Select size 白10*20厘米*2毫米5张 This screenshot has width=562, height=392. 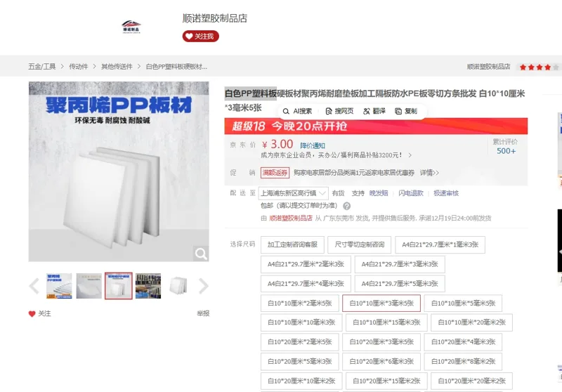click(300, 342)
